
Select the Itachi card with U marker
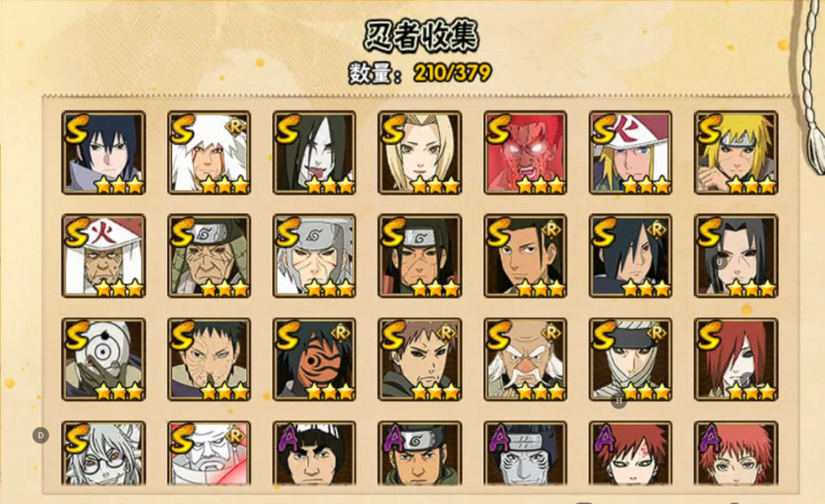[736, 256]
